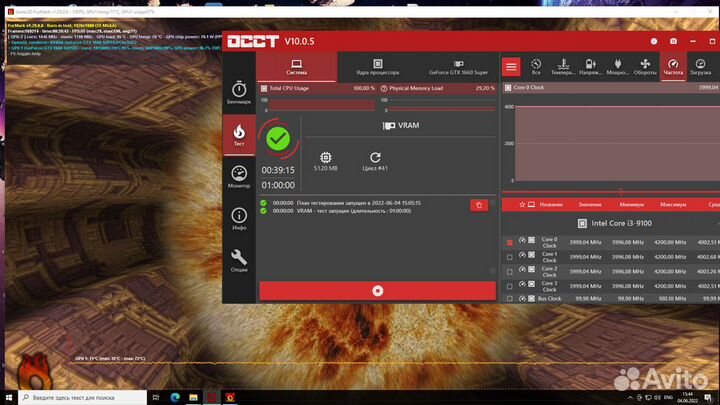Copy the test log to clipboard
The image size is (720, 405).
click(479, 205)
